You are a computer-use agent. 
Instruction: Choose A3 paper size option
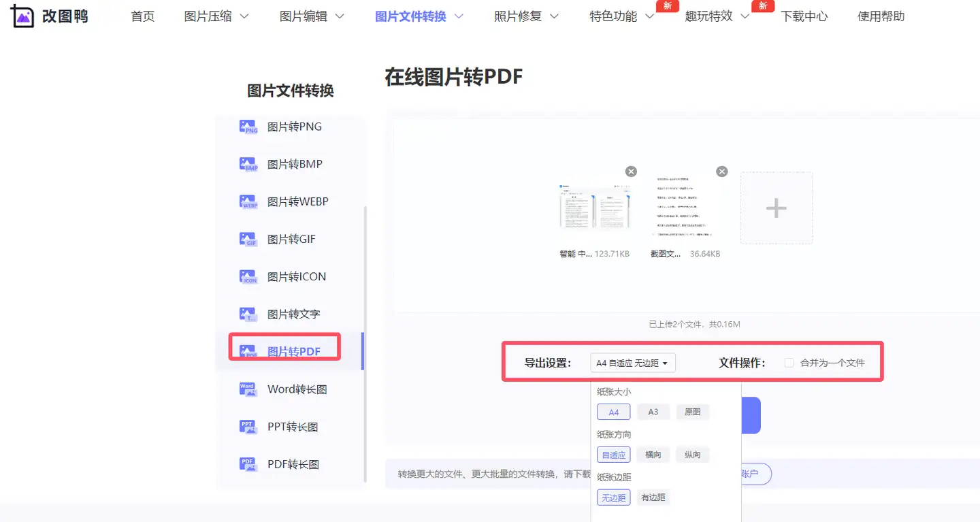[653, 412]
